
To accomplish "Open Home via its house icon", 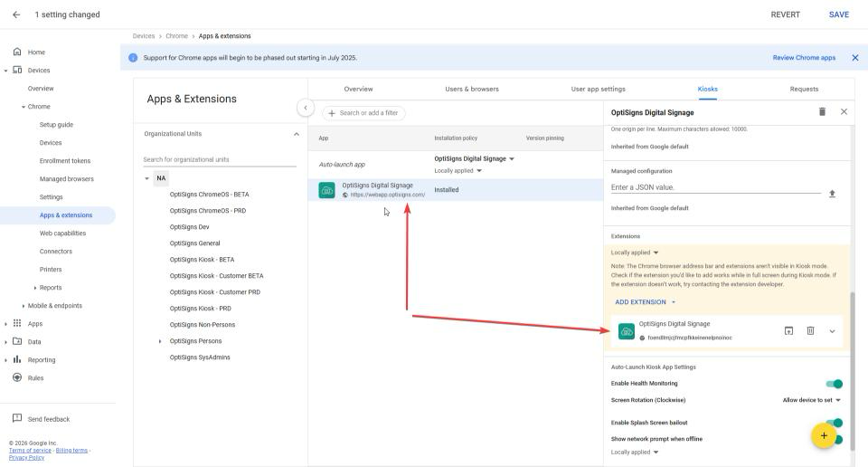I will (17, 52).
